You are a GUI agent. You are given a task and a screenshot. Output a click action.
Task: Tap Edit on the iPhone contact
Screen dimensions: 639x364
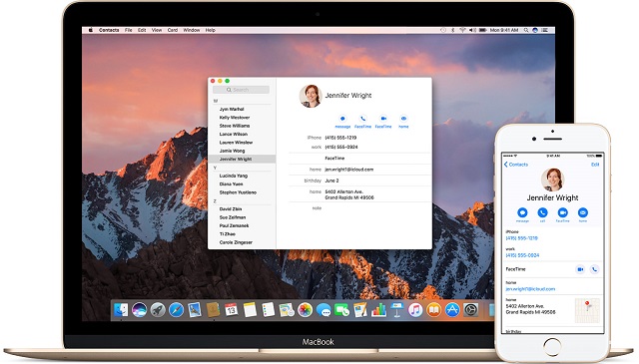595,165
